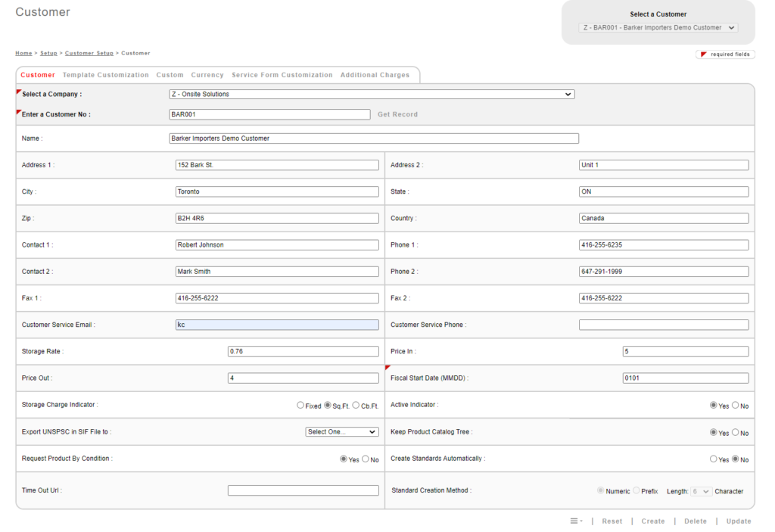Image resolution: width=775 pixels, height=532 pixels.
Task: Focus the Fax 1 field
Action: click(x=277, y=299)
